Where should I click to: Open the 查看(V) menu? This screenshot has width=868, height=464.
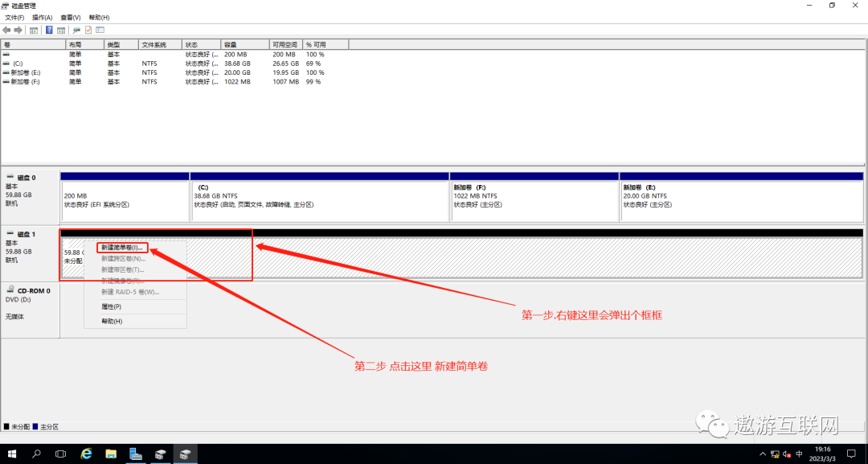[x=70, y=18]
